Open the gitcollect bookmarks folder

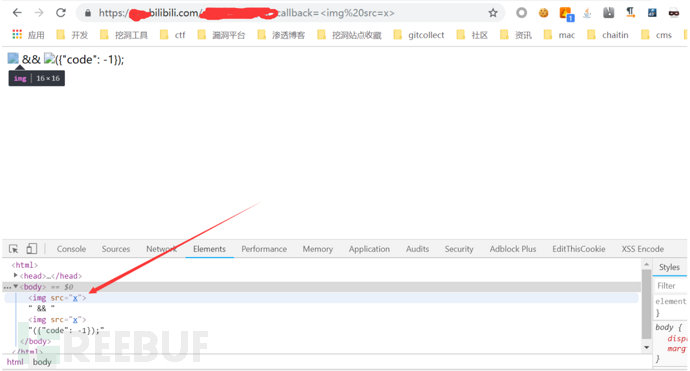click(419, 35)
